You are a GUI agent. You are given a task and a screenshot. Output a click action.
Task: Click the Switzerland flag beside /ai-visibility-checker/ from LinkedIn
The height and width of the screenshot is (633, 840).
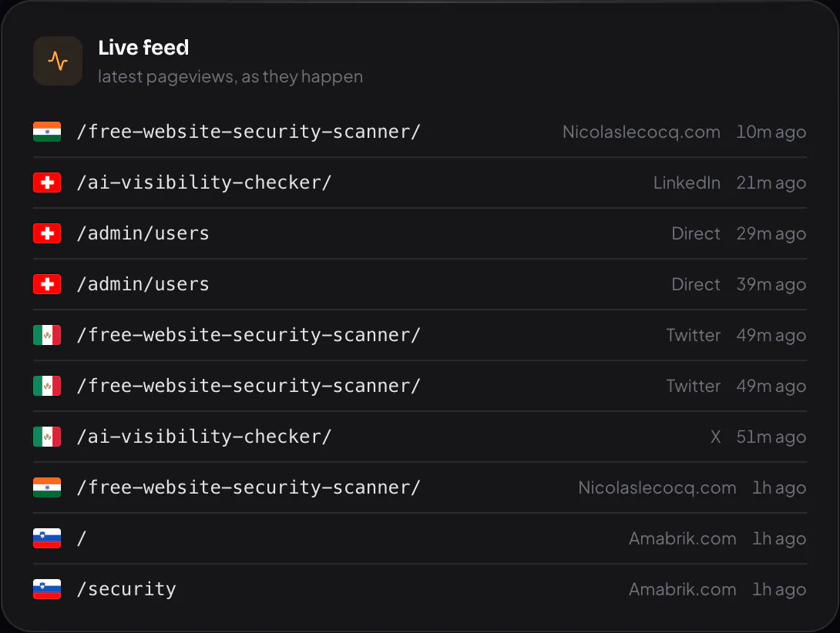pyautogui.click(x=47, y=183)
